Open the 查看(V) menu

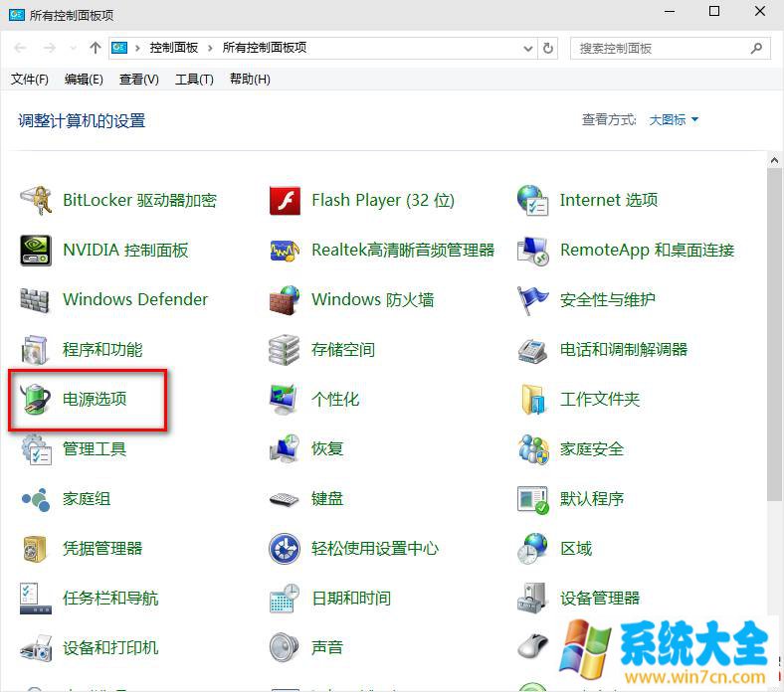[138, 79]
